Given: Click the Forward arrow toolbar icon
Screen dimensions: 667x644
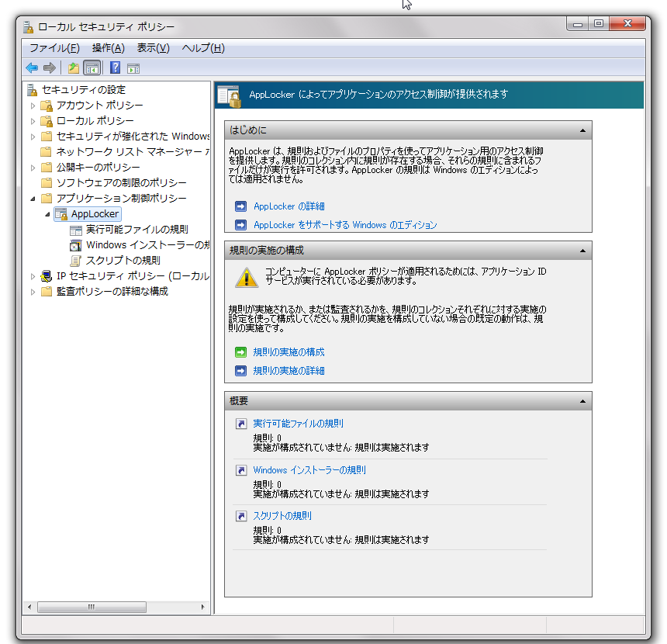Looking at the screenshot, I should [50, 68].
